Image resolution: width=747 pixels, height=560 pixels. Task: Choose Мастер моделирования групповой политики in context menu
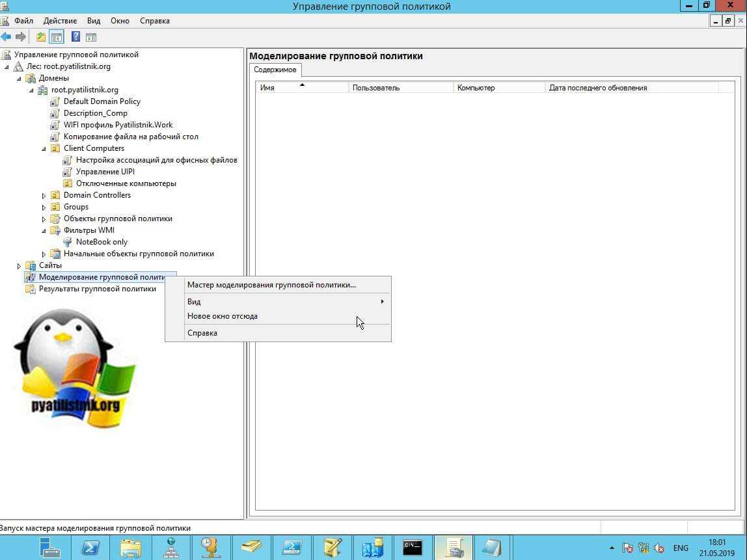click(271, 285)
